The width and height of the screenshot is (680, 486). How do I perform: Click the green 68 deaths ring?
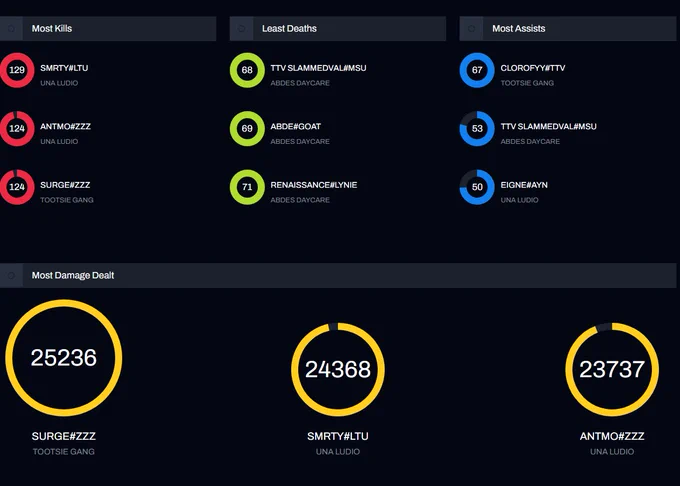[x=247, y=70]
